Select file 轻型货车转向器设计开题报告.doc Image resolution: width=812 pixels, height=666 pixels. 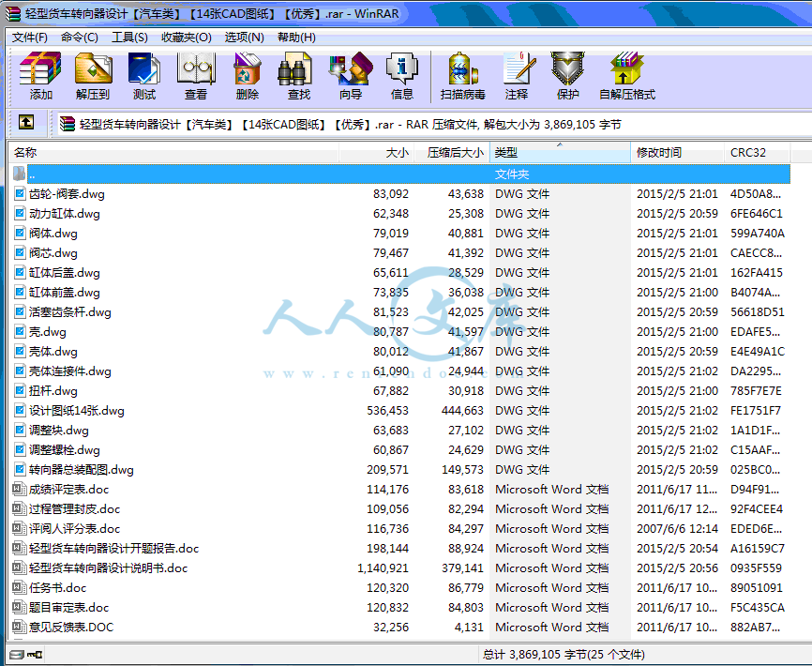[114, 549]
